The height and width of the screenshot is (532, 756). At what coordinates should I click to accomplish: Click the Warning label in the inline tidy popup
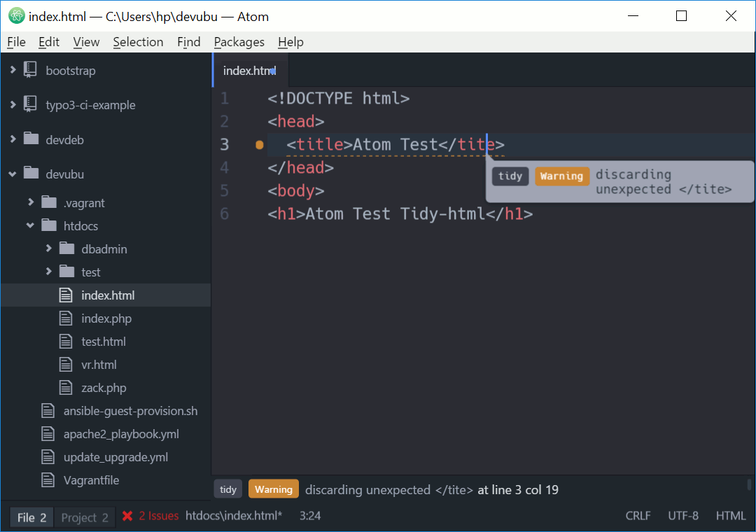click(x=561, y=176)
